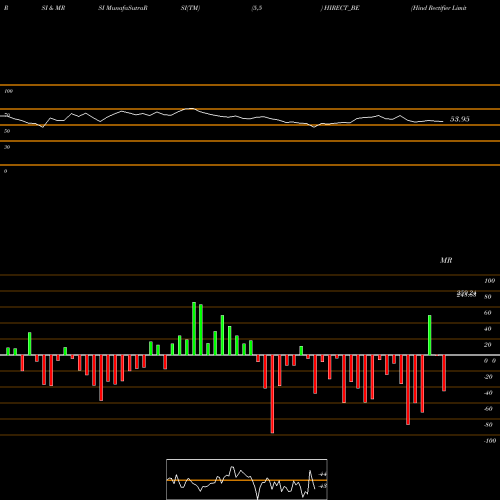
Task: Click the 80 axis label in MR panel
Action: click(x=488, y=297)
